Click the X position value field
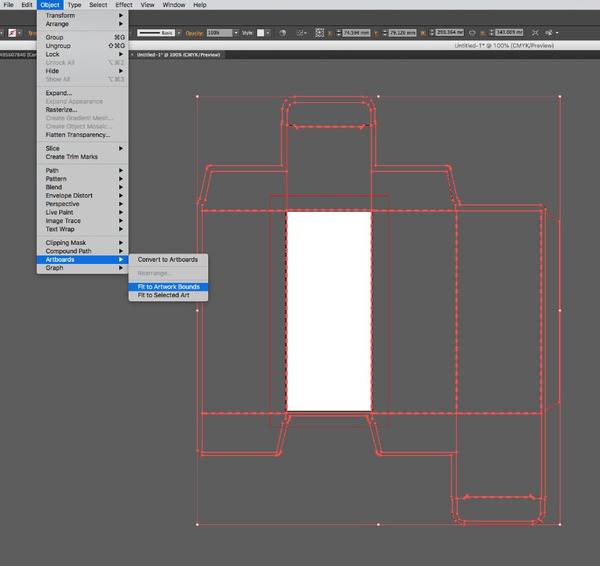The image size is (600, 566). coord(356,32)
